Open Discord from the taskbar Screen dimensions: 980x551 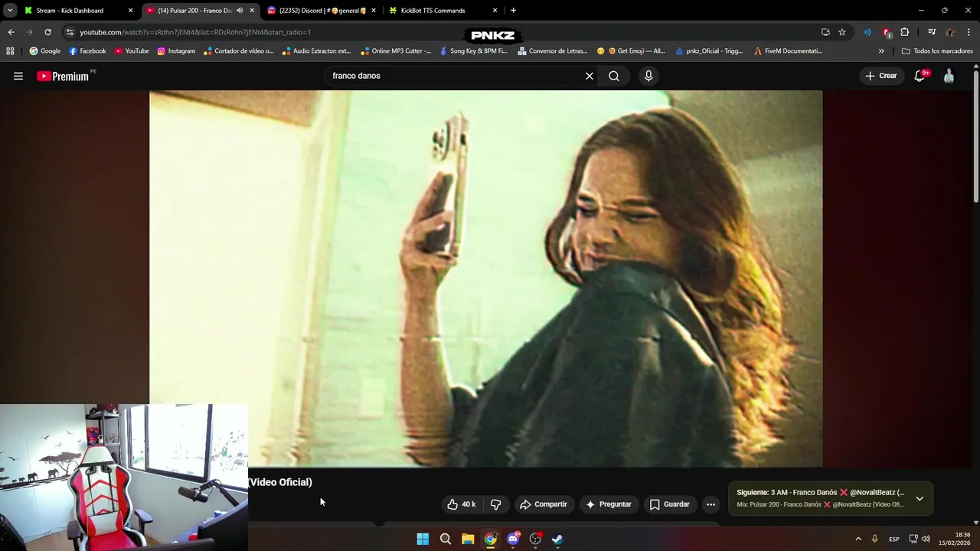(513, 539)
